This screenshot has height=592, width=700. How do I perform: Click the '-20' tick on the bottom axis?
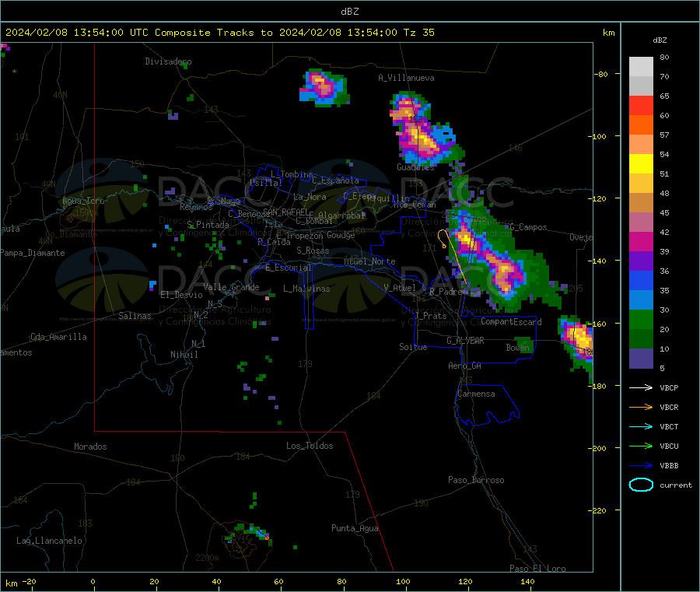[x=29, y=581]
